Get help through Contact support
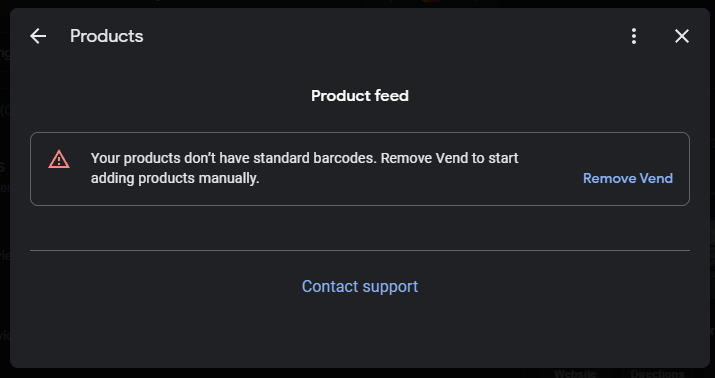The height and width of the screenshot is (378, 715). pos(360,286)
